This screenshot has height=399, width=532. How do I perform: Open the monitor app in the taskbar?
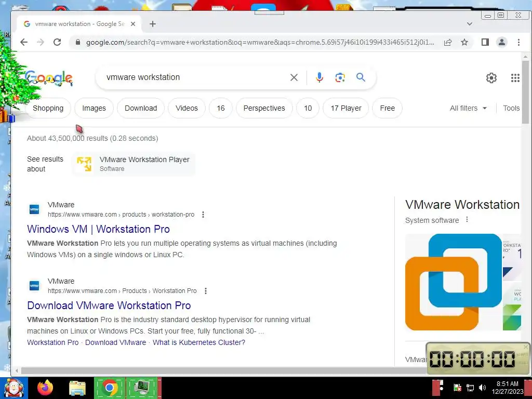click(143, 388)
